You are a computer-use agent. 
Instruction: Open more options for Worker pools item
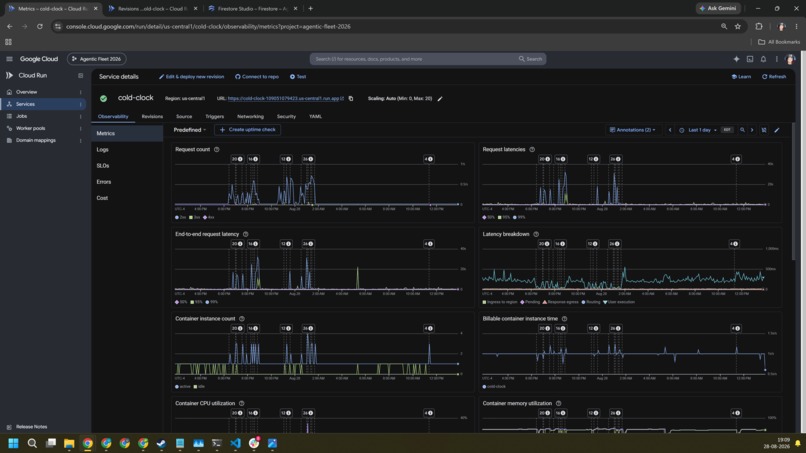[x=80, y=129]
